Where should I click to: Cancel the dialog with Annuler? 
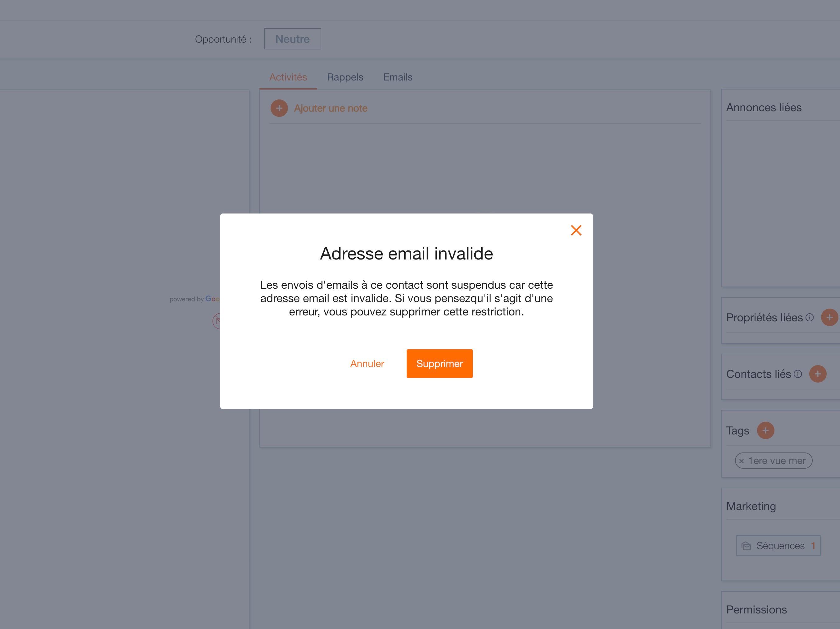click(x=367, y=364)
